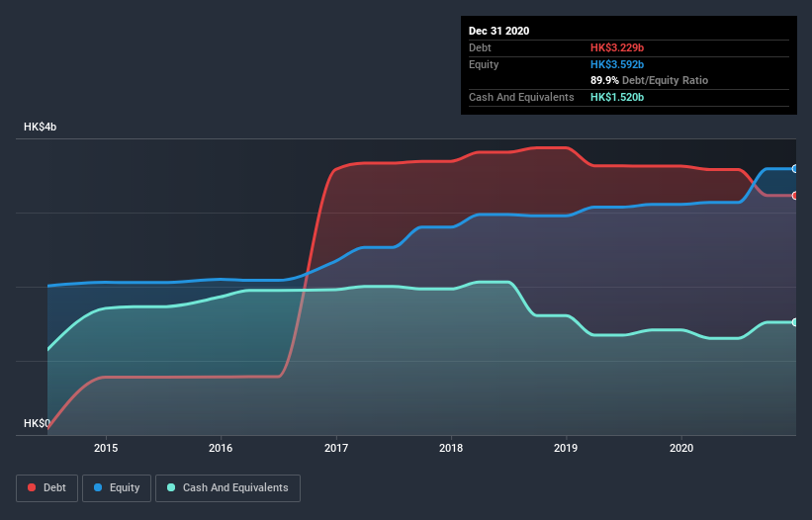Toggle the Debt legend button
This screenshot has width=812, height=520.
point(46,488)
